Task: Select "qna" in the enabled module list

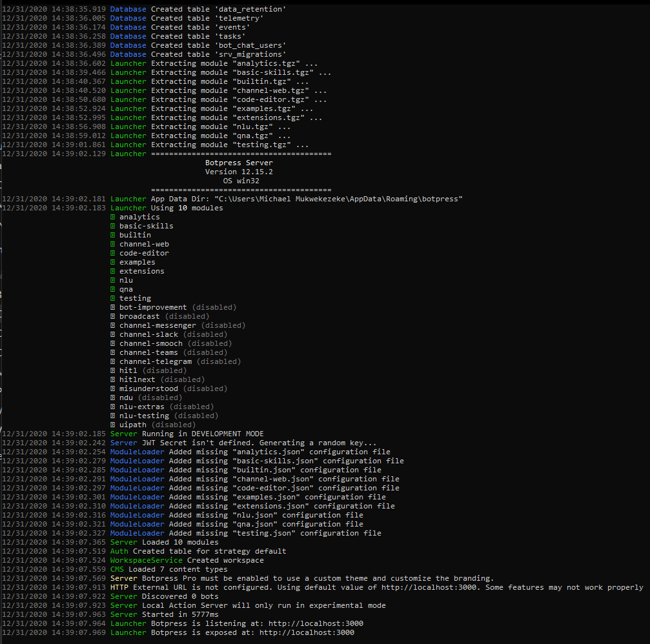Action: tap(126, 289)
